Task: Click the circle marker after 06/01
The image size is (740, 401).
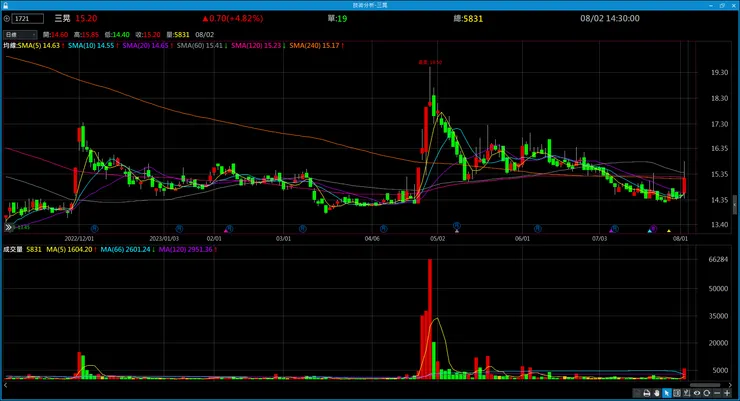Action: 538,228
